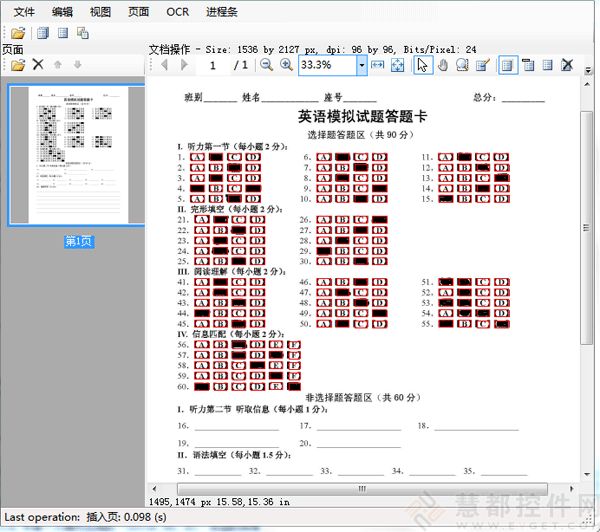Open the 视图 menu
Viewport: 600px width, 532px height.
(x=100, y=12)
